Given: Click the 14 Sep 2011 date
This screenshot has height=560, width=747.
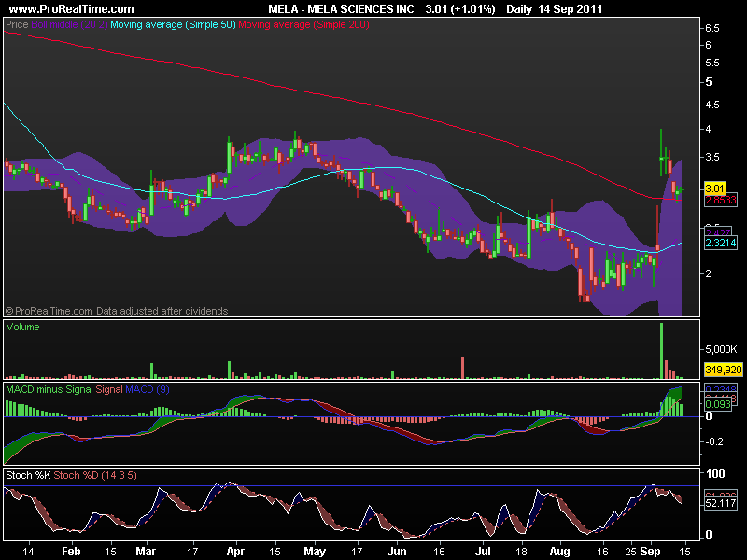Looking at the screenshot, I should (571, 9).
